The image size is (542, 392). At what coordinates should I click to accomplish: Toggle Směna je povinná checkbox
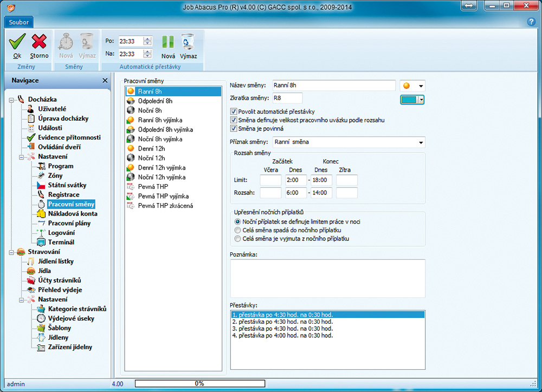pyautogui.click(x=234, y=128)
